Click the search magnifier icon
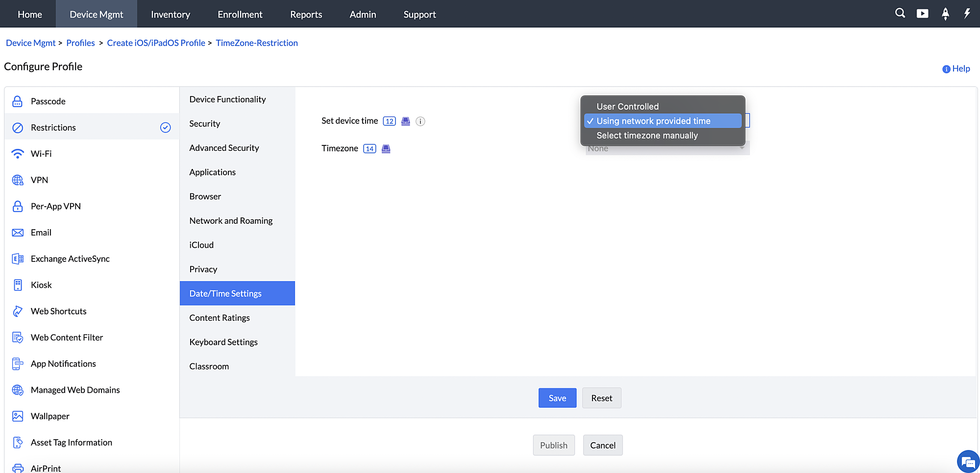The width and height of the screenshot is (980, 473). click(900, 13)
